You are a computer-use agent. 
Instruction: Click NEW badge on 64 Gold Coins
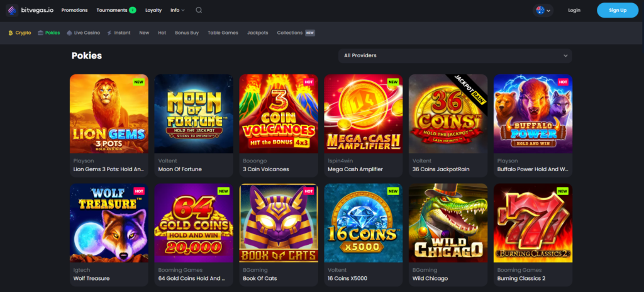[x=224, y=191]
